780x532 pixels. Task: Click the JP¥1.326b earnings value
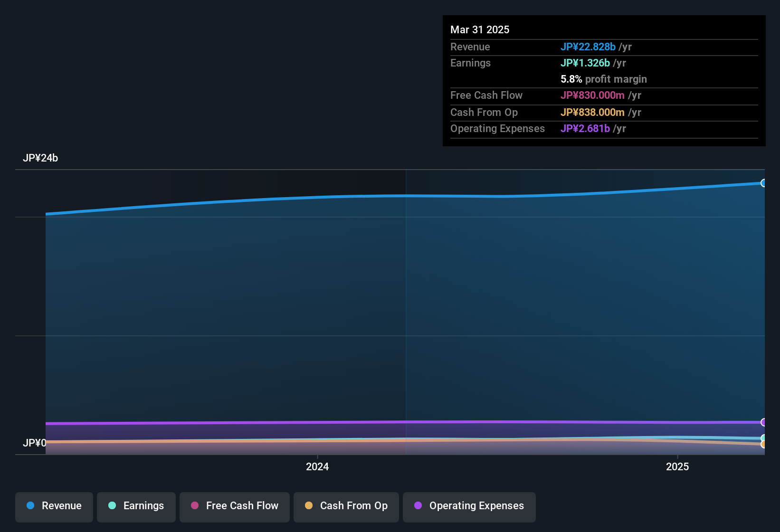tap(585, 63)
